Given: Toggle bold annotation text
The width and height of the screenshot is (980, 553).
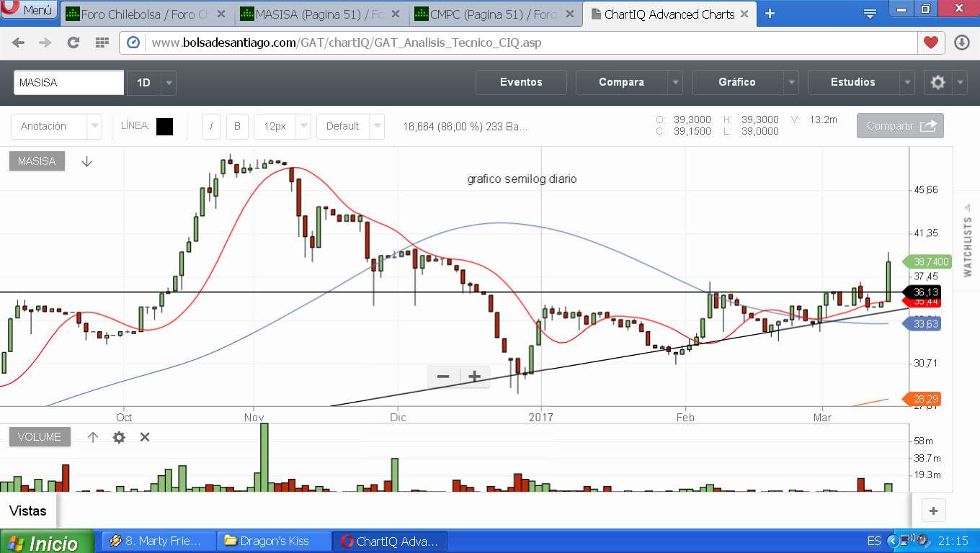Looking at the screenshot, I should click(237, 126).
